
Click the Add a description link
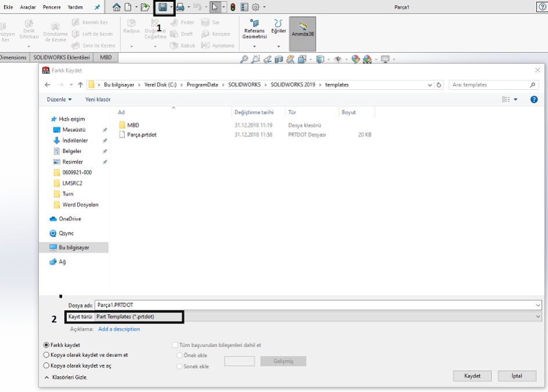(x=119, y=329)
